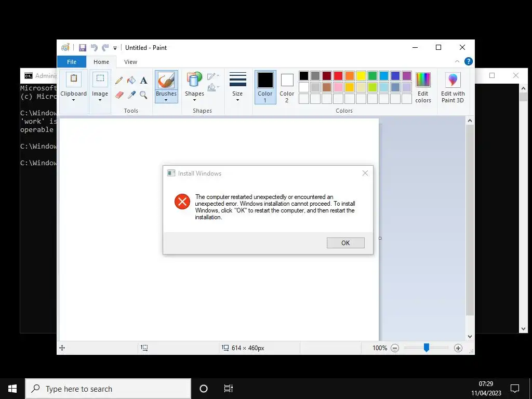
Task: Open the Shape fill dropdown
Action: 214,87
